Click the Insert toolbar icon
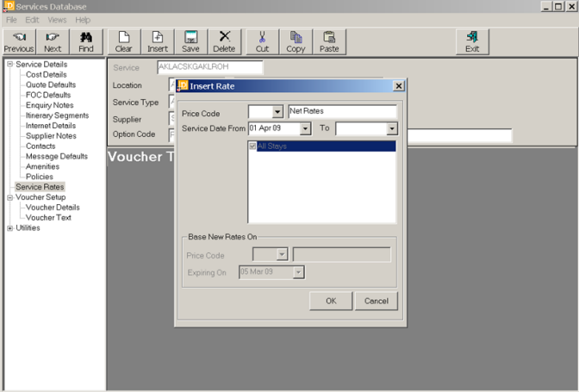The image size is (579, 392). click(x=158, y=37)
